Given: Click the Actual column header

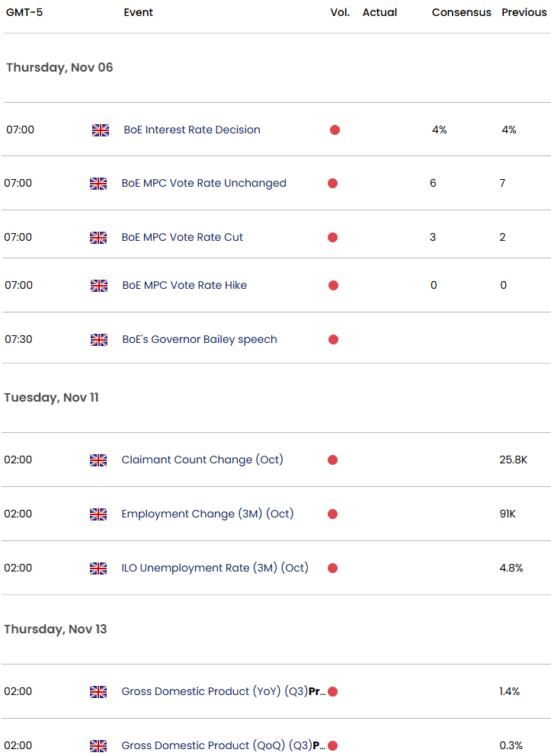Looking at the screenshot, I should [380, 13].
